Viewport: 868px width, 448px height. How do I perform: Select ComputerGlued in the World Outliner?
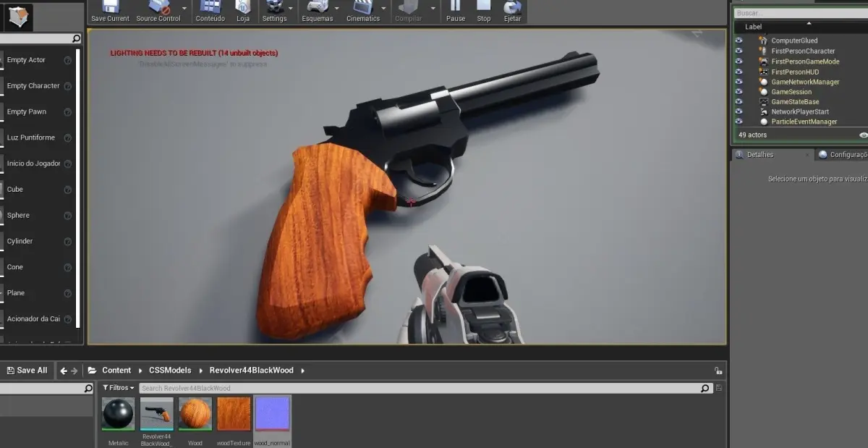(794, 41)
